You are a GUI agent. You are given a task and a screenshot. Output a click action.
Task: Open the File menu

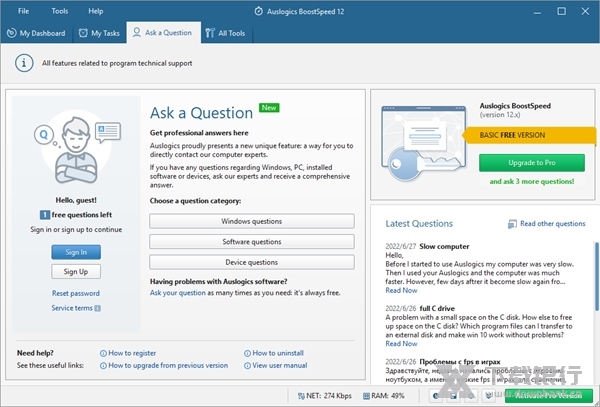point(23,11)
